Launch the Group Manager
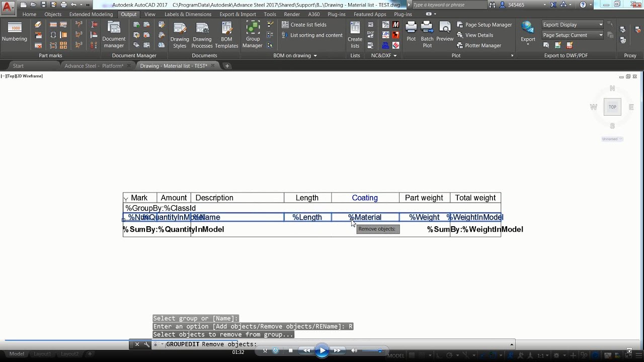 (253, 35)
